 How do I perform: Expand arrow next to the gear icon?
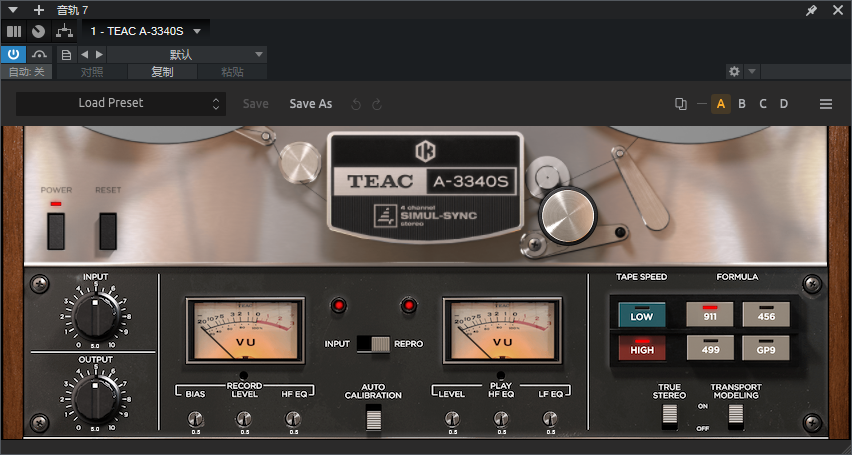[751, 71]
